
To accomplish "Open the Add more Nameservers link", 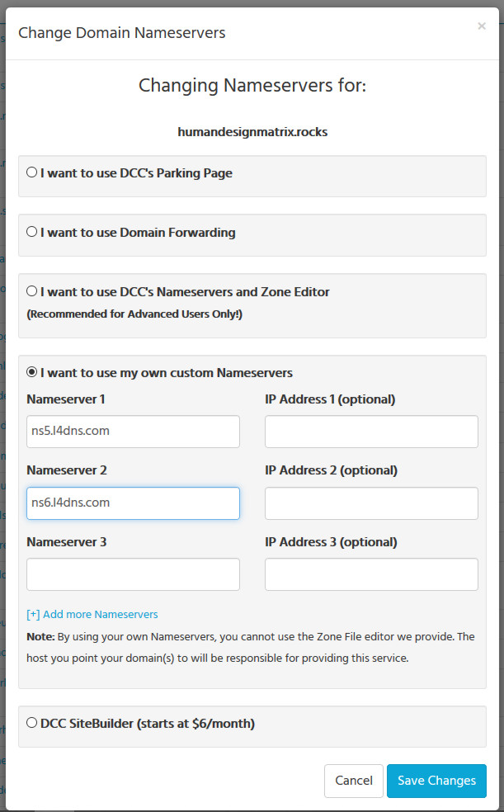I will coord(92,615).
